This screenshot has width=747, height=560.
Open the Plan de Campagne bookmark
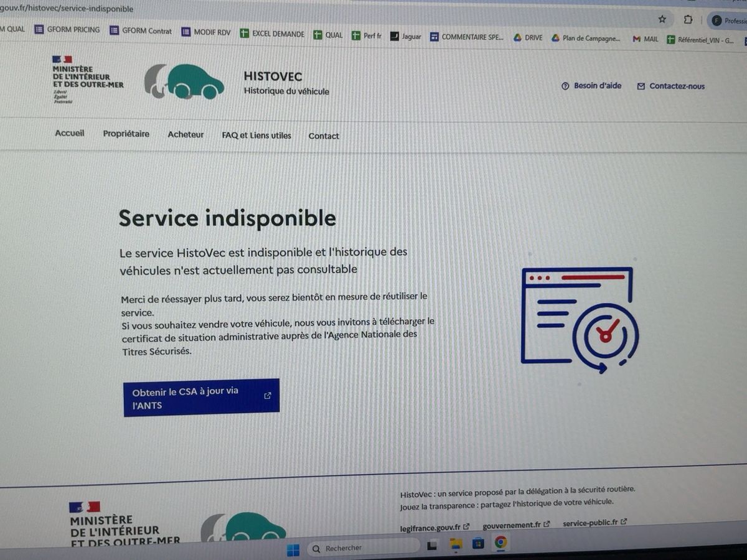tap(586, 38)
